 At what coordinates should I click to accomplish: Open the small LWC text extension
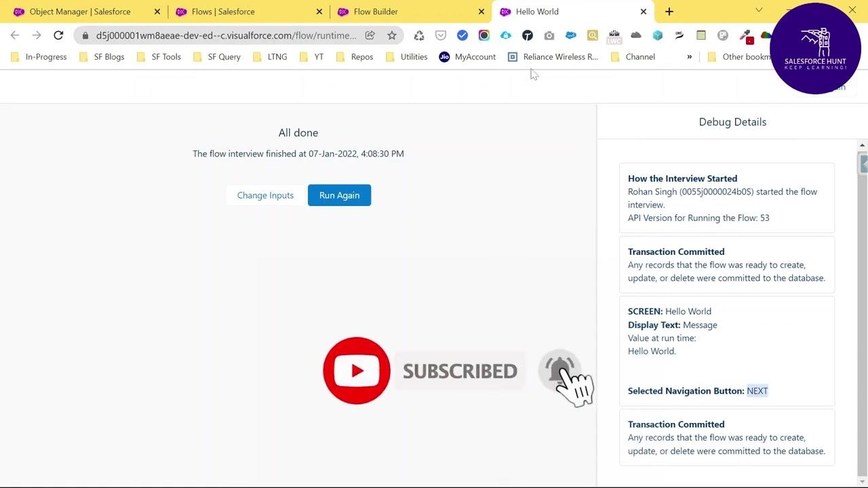[679, 35]
